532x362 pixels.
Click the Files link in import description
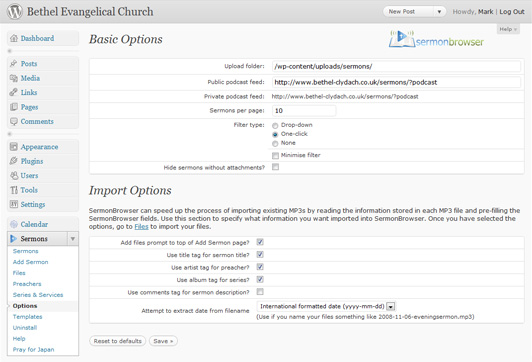(141, 227)
